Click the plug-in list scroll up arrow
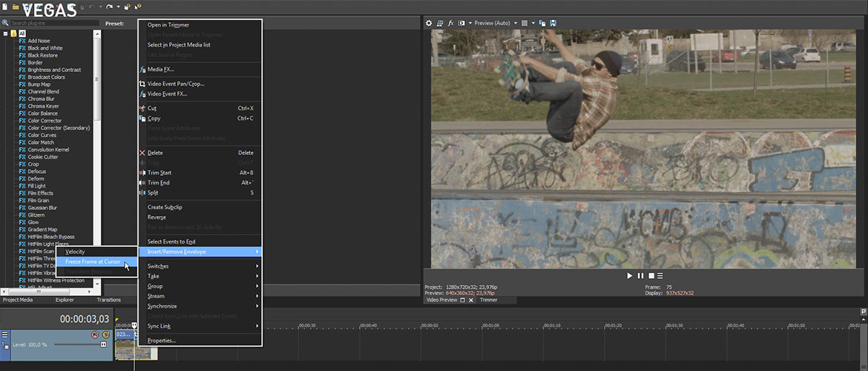Viewport: 868px width, 371px height. tap(97, 33)
